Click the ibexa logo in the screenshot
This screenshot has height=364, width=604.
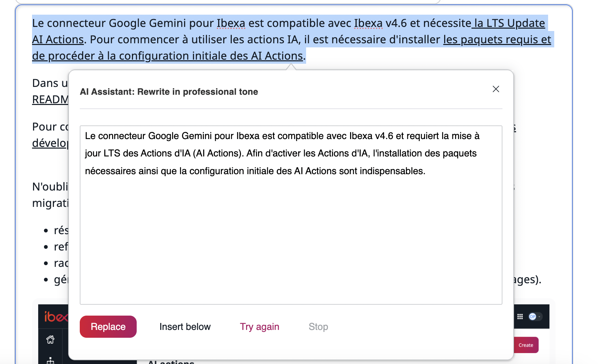pyautogui.click(x=55, y=317)
